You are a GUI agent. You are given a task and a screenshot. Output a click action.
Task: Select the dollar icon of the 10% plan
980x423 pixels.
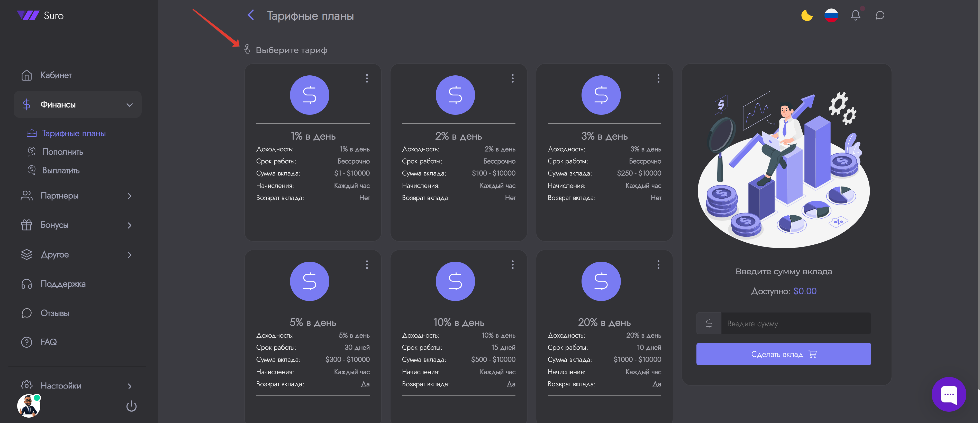[455, 281]
